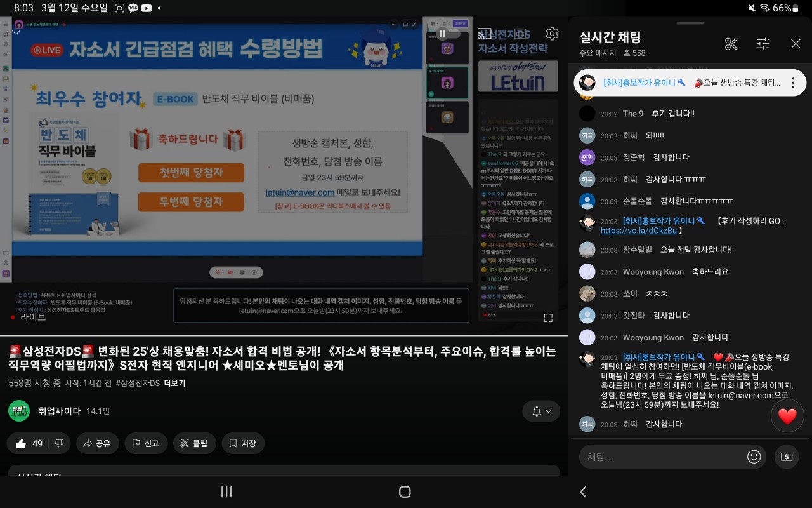Open the emoji picker in chat box
The width and height of the screenshot is (812, 508).
754,457
